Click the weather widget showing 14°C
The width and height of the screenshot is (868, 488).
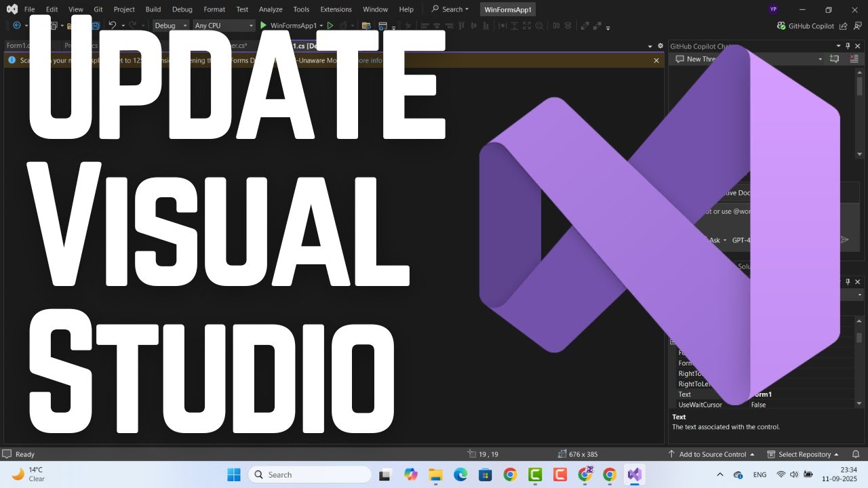pyautogui.click(x=28, y=474)
